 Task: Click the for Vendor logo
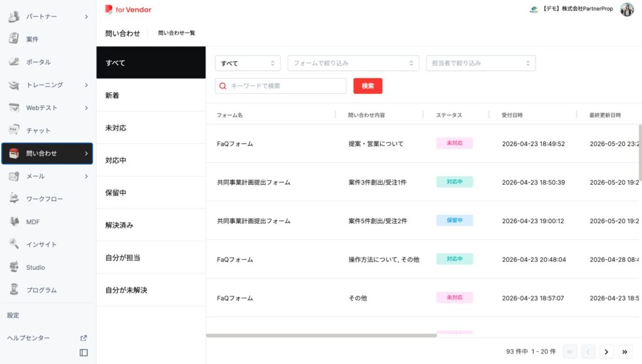point(128,9)
